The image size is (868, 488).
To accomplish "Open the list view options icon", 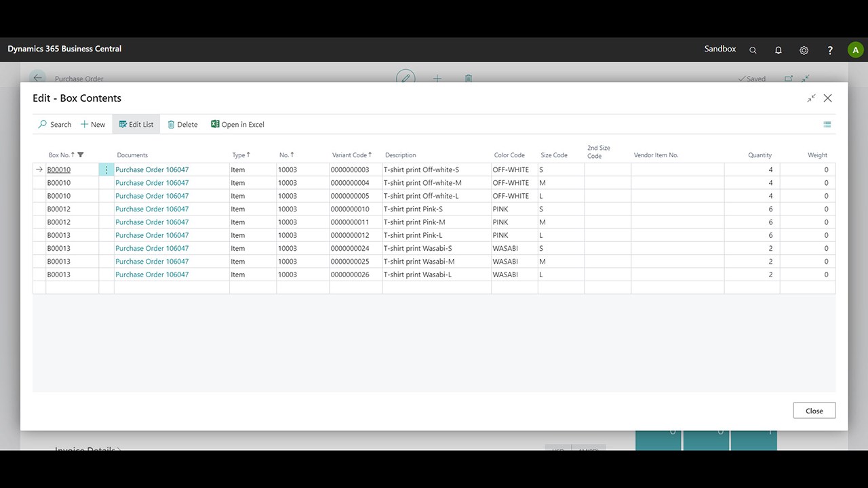I will pos(827,125).
